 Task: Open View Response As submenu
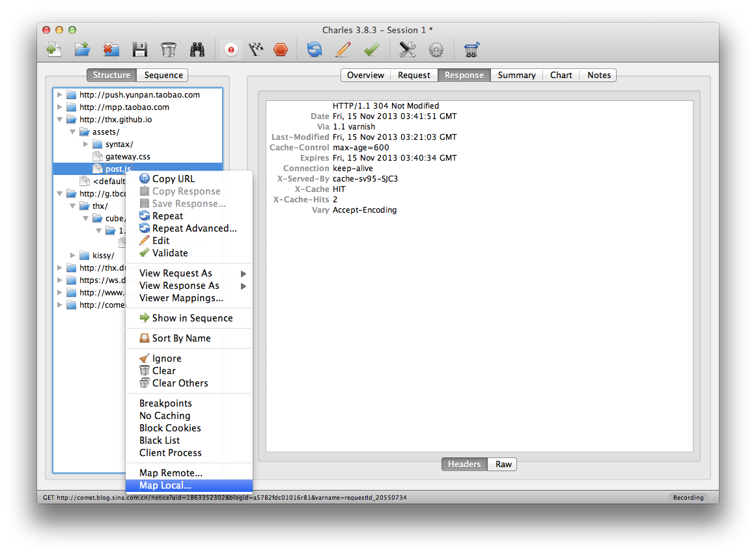(x=189, y=286)
